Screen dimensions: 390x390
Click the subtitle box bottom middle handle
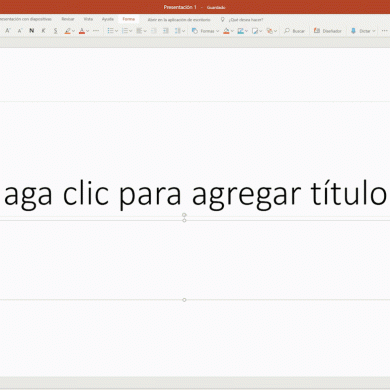[184, 300]
